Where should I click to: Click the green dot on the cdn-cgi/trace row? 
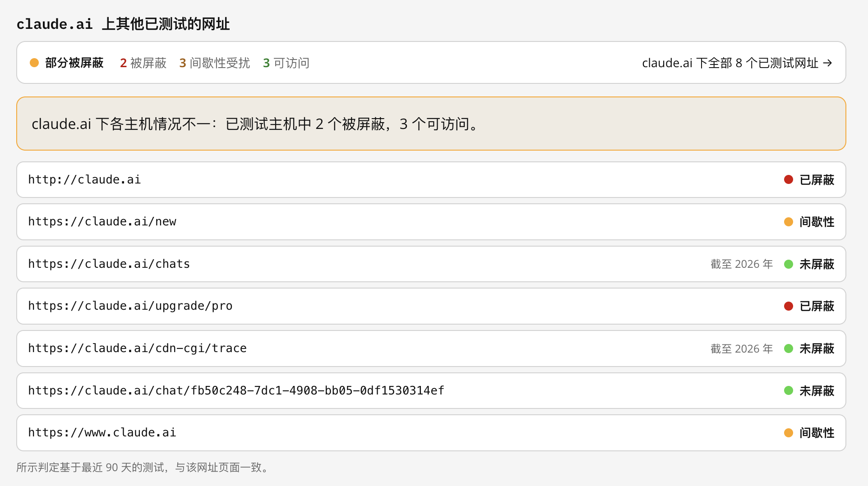(789, 348)
